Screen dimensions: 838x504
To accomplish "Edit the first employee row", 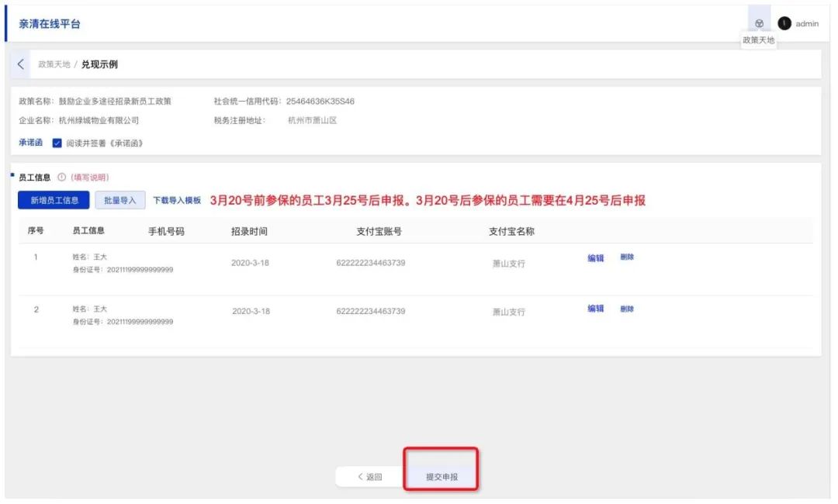I will [595, 258].
